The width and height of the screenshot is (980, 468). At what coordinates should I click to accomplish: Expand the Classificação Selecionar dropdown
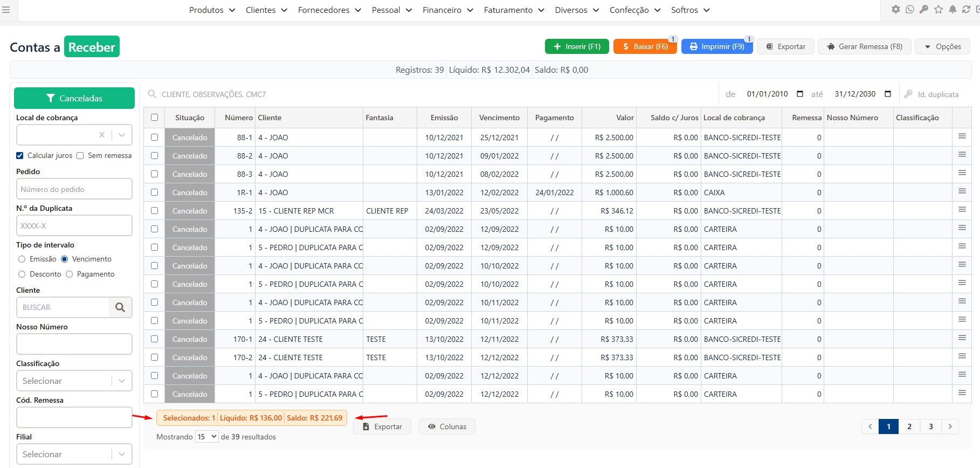coord(122,381)
